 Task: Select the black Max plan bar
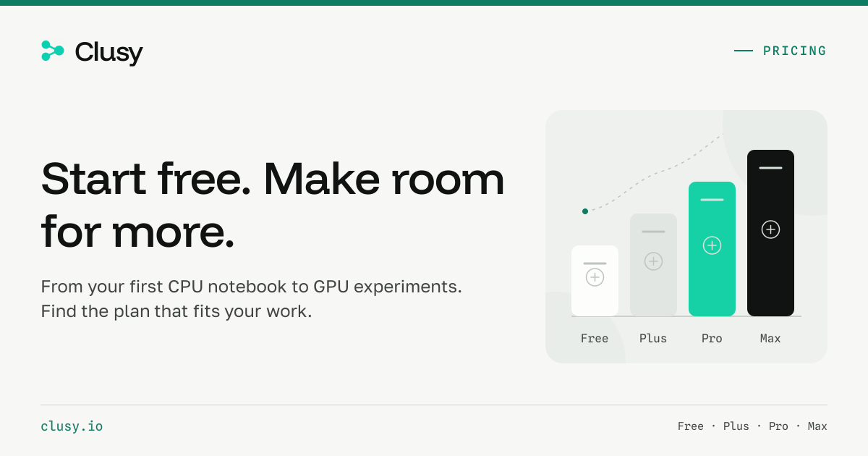coord(770,233)
